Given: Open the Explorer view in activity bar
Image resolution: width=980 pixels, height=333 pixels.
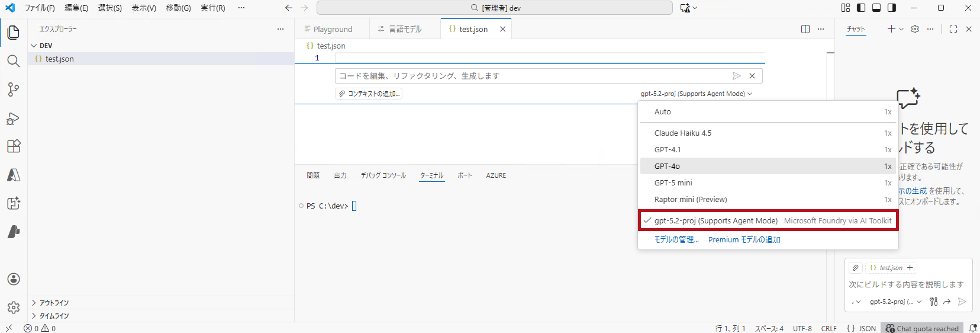Looking at the screenshot, I should click(14, 33).
